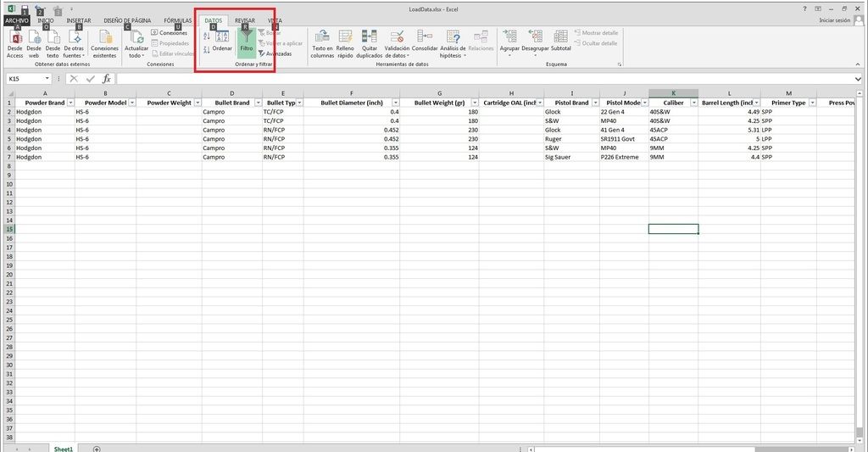The height and width of the screenshot is (452, 868).
Task: Switch to the FÓRMULAS tab
Action: click(x=178, y=20)
